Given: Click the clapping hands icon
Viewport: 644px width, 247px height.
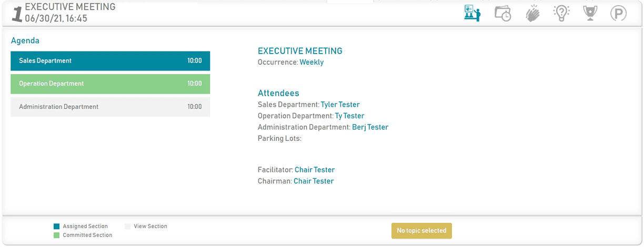Looking at the screenshot, I should point(533,13).
